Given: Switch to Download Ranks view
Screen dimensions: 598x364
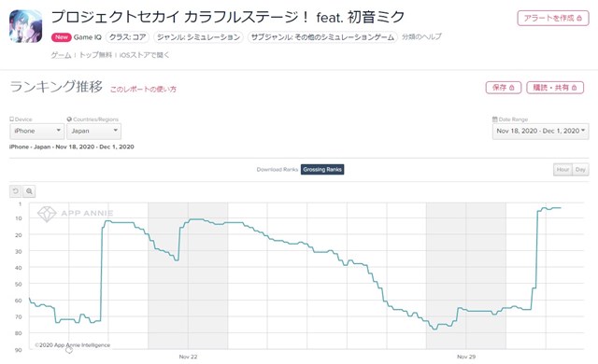Looking at the screenshot, I should [x=278, y=170].
